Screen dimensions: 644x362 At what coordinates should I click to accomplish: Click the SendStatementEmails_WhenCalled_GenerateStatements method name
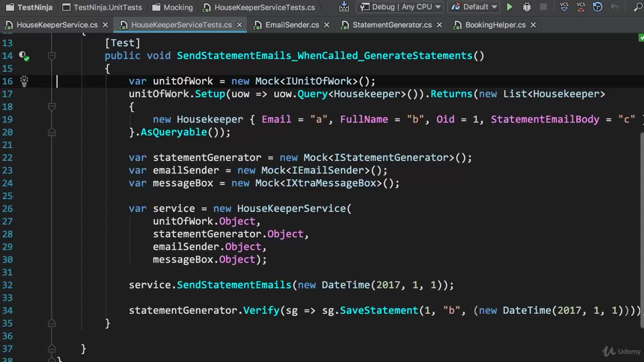(325, 56)
